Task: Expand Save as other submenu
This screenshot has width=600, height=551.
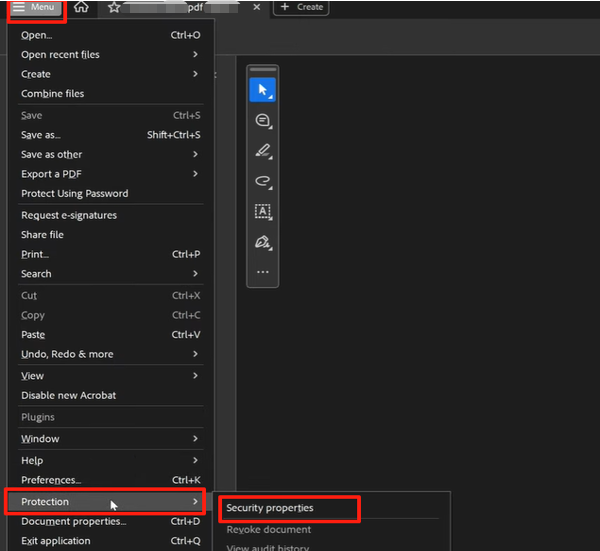Action: (x=111, y=155)
